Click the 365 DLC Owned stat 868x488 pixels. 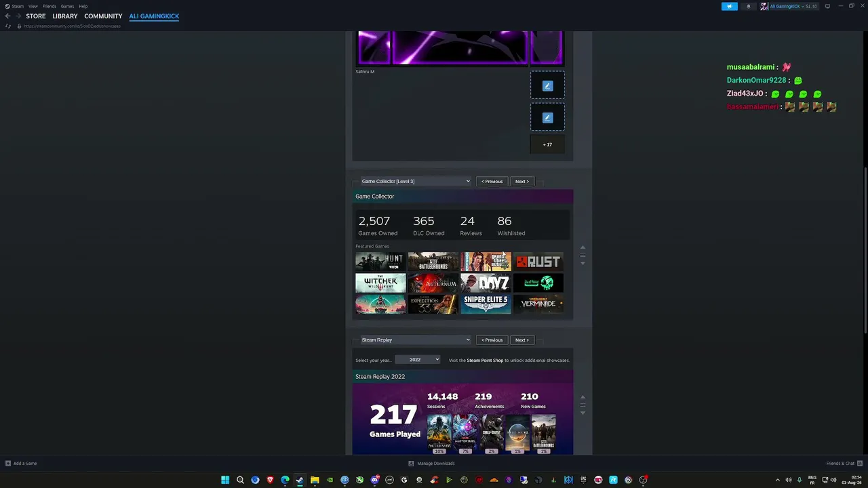tap(429, 226)
